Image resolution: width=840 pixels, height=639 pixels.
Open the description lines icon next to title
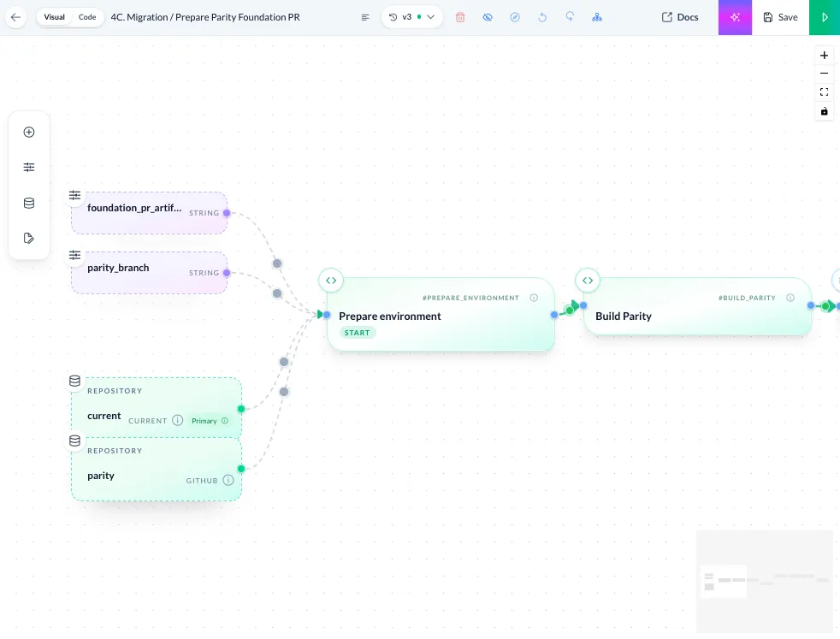(x=365, y=17)
